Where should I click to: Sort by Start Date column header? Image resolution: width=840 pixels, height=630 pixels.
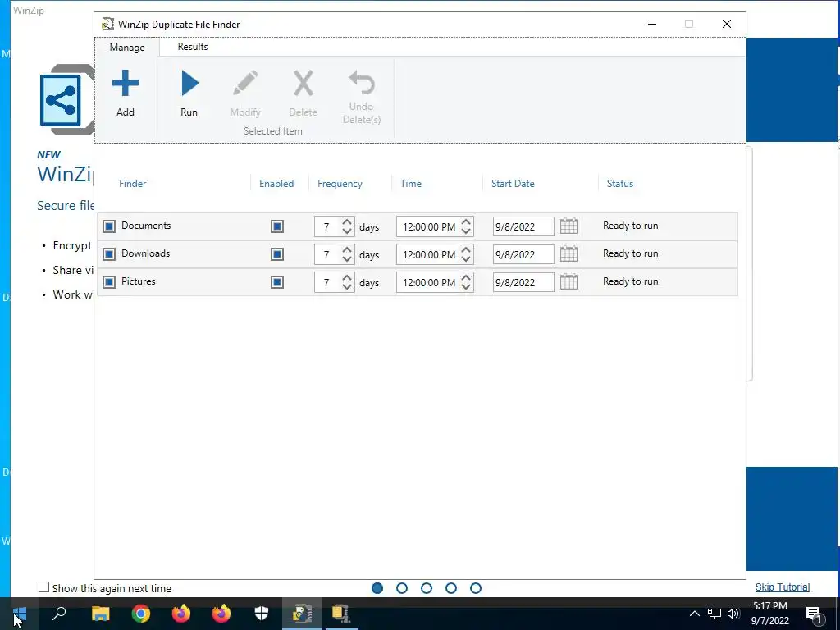pos(513,183)
